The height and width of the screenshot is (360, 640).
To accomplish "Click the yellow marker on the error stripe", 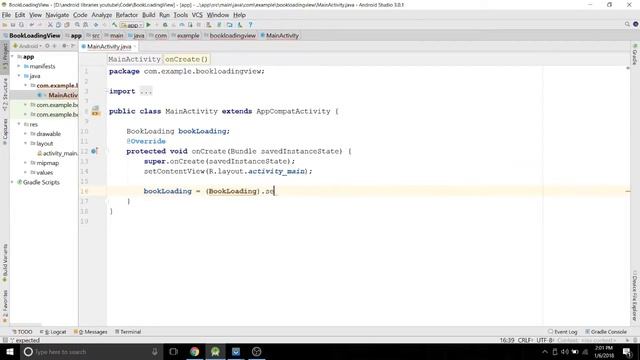I will [628, 191].
